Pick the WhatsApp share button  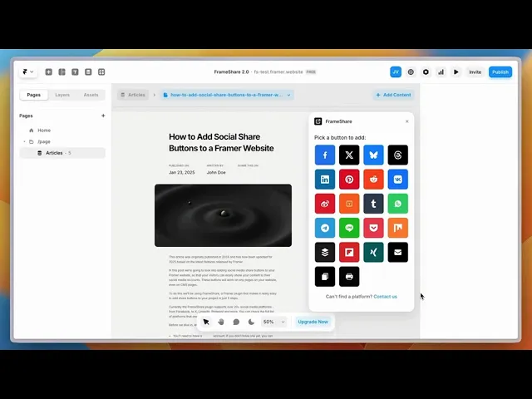pos(398,204)
